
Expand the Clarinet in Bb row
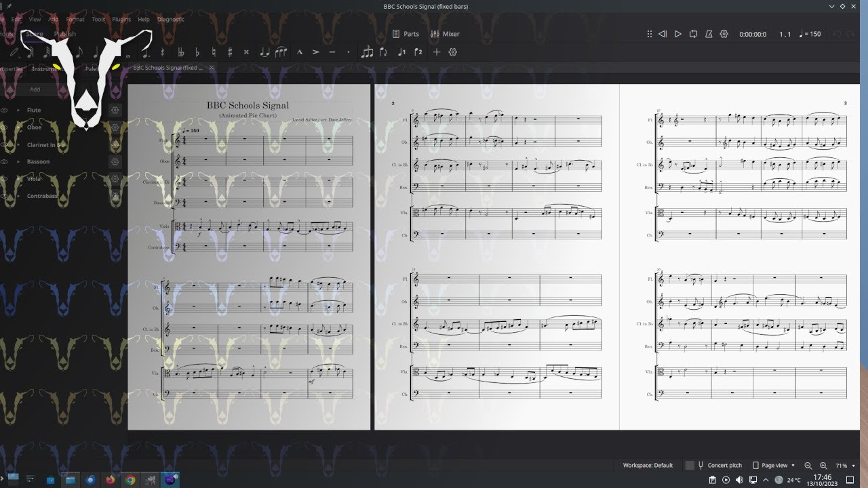point(19,145)
